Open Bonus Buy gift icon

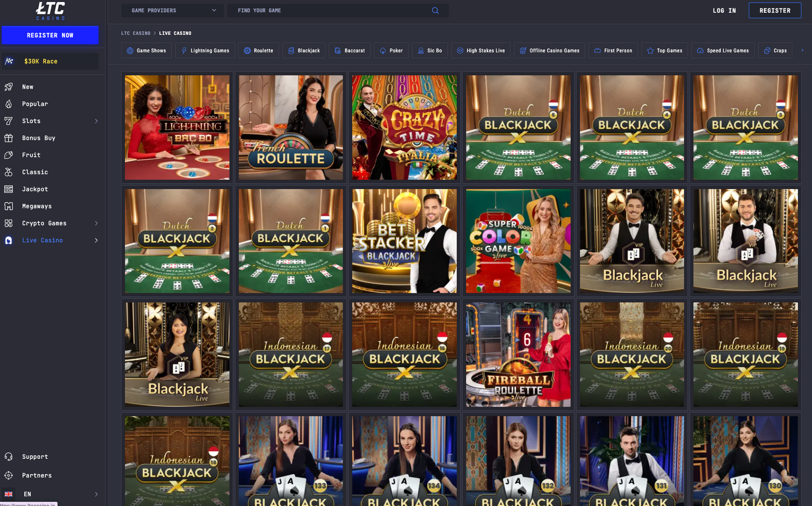click(9, 138)
